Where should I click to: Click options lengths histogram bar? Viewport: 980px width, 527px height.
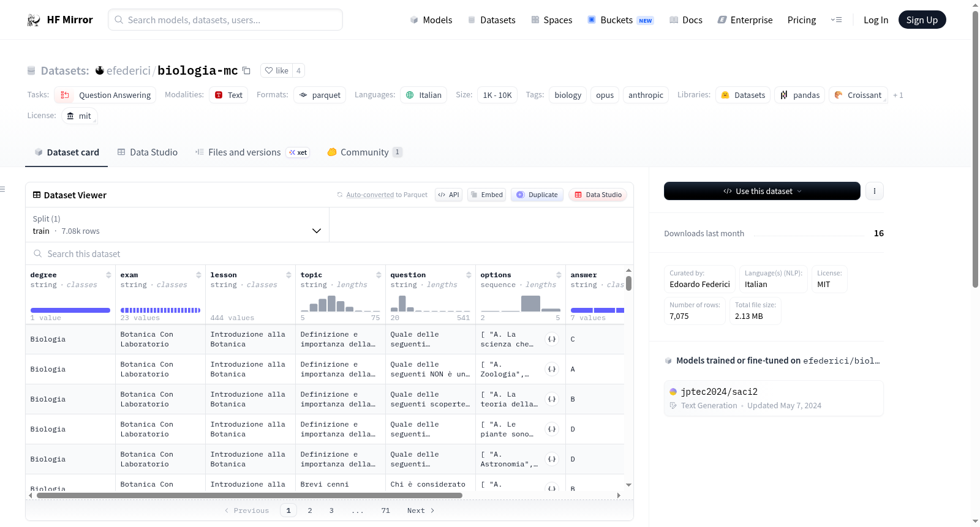530,304
